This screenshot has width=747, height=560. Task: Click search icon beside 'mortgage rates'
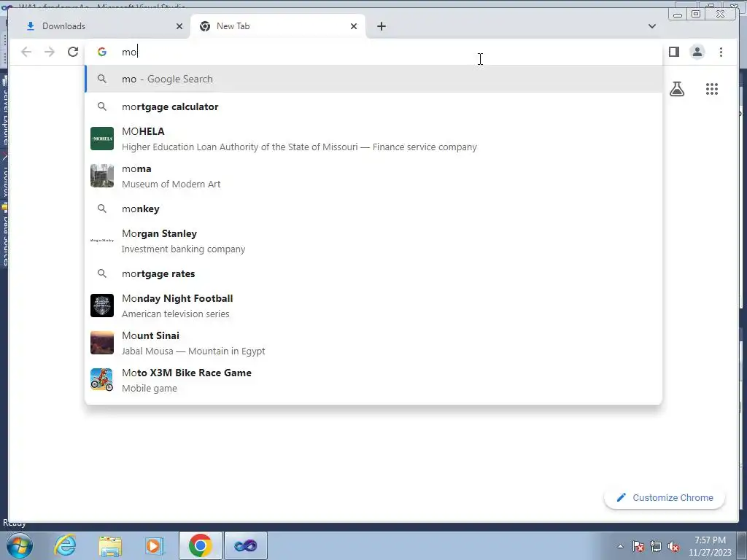(x=102, y=273)
